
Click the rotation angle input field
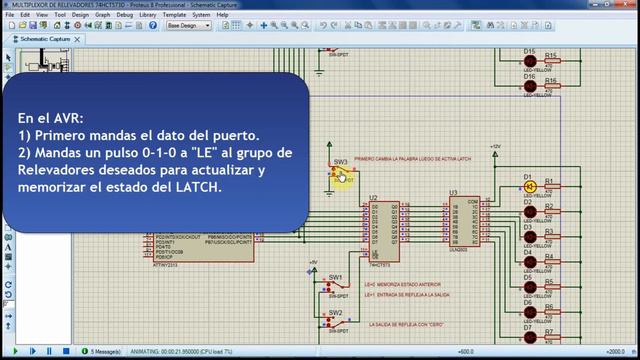(x=8, y=304)
